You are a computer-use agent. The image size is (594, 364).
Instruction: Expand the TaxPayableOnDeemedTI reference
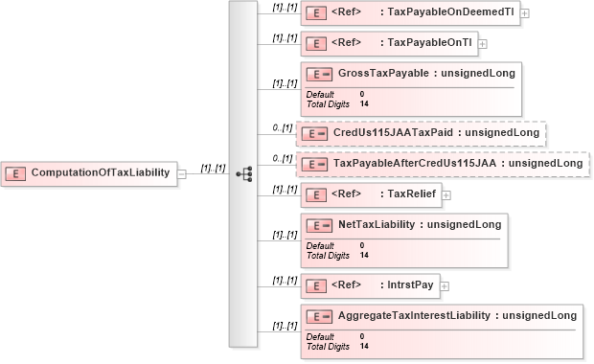pyautogui.click(x=525, y=13)
